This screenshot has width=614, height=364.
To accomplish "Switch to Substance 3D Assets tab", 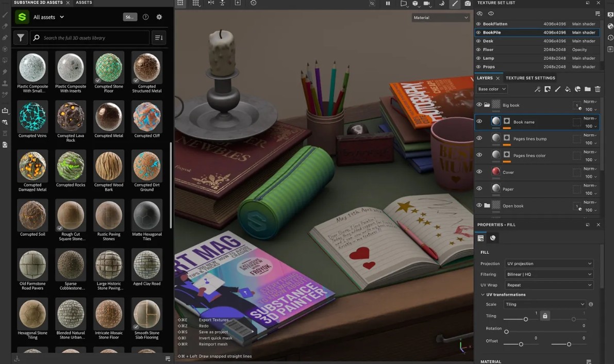I will coord(38,3).
